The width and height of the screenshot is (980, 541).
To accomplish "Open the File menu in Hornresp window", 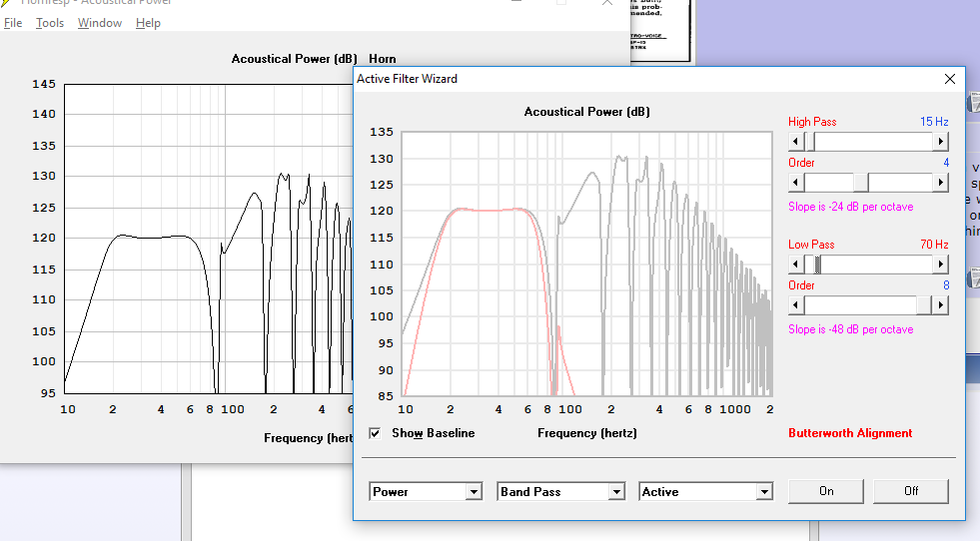I will [x=13, y=23].
